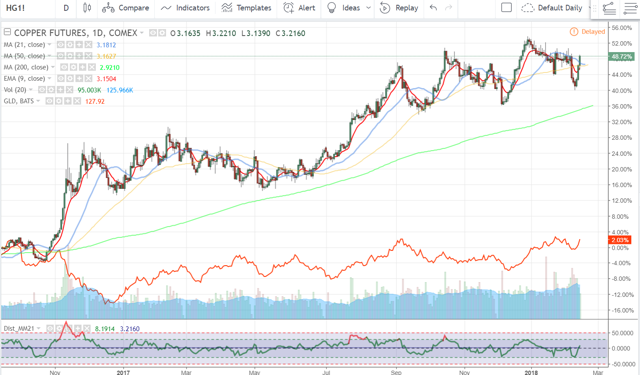
Task: Remove MA (21, close) indicator
Action: [88, 44]
